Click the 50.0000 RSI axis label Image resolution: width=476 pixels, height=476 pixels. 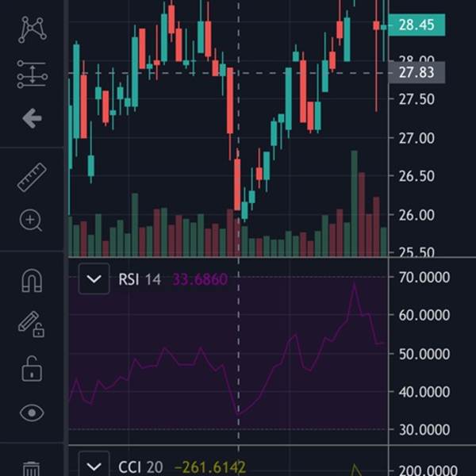424,355
